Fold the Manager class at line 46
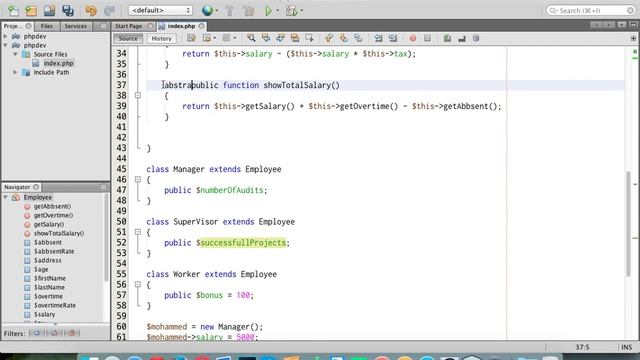Screen dimensions: 640x360 [x=138, y=179]
